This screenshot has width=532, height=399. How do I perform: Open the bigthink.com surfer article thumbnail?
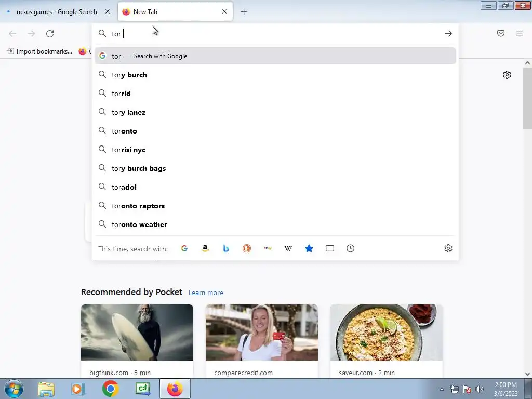coord(137,332)
